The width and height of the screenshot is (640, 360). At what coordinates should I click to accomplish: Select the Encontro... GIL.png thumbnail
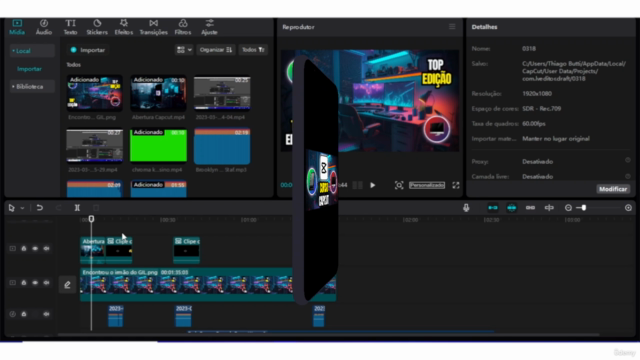(x=94, y=93)
